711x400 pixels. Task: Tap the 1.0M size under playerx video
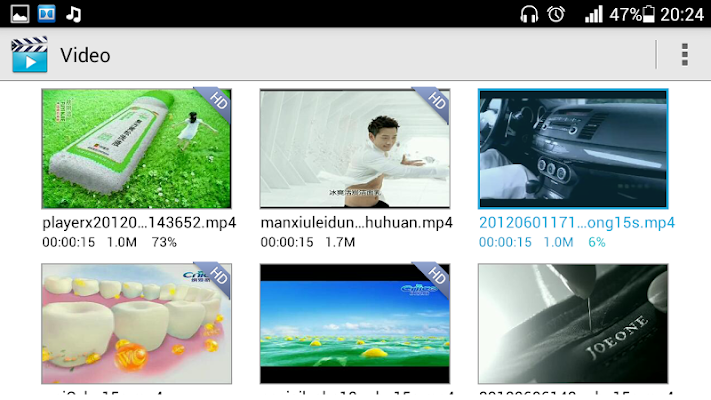pos(122,242)
